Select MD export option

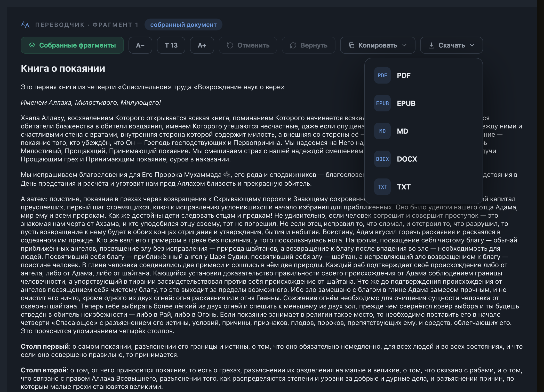tap(423, 131)
